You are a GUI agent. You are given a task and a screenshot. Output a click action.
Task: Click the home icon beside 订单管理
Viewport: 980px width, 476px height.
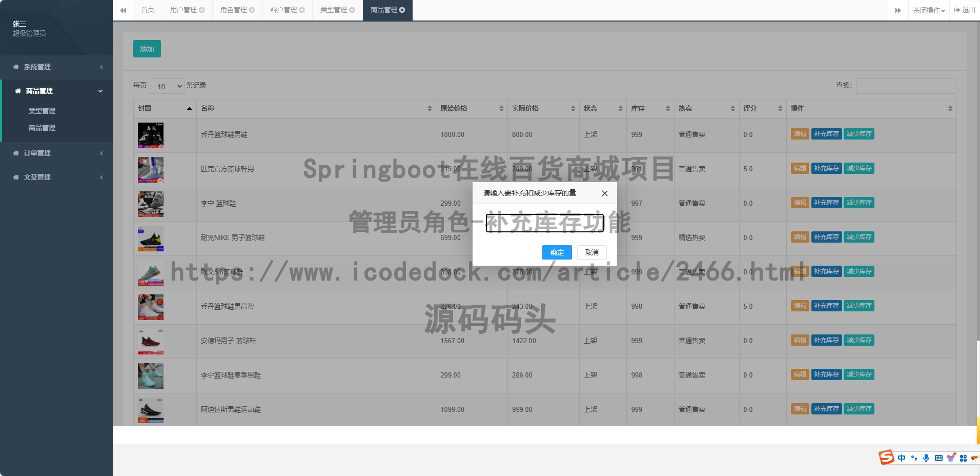(x=16, y=153)
